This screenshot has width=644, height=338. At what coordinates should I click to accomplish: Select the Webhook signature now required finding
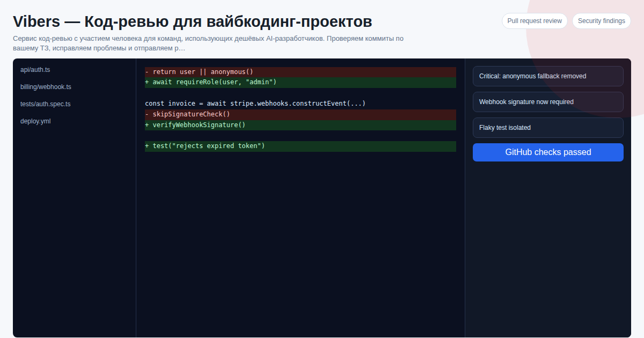point(548,102)
